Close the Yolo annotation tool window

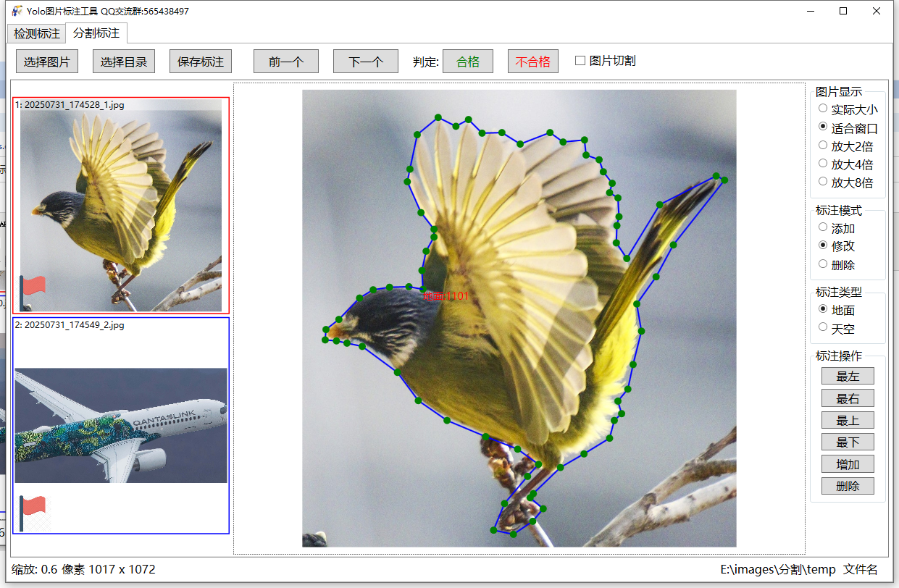(877, 11)
